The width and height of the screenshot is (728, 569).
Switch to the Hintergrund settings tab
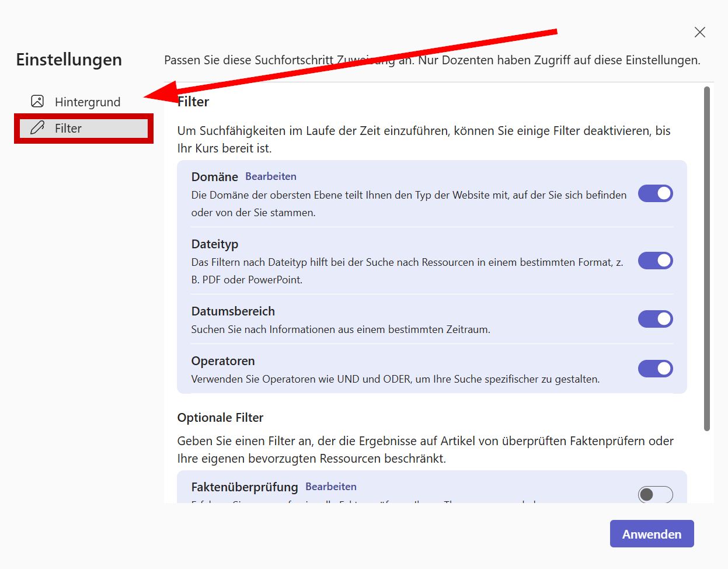click(x=87, y=102)
